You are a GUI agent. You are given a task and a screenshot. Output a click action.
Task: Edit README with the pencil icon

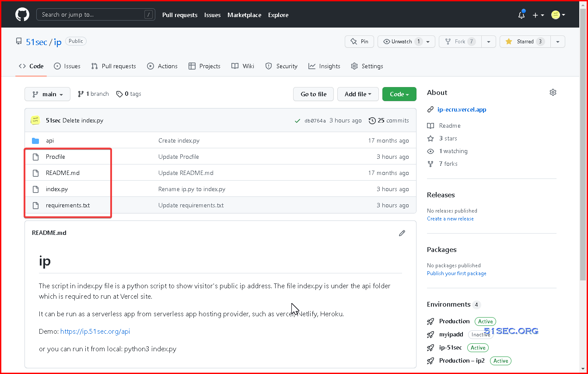click(x=402, y=233)
